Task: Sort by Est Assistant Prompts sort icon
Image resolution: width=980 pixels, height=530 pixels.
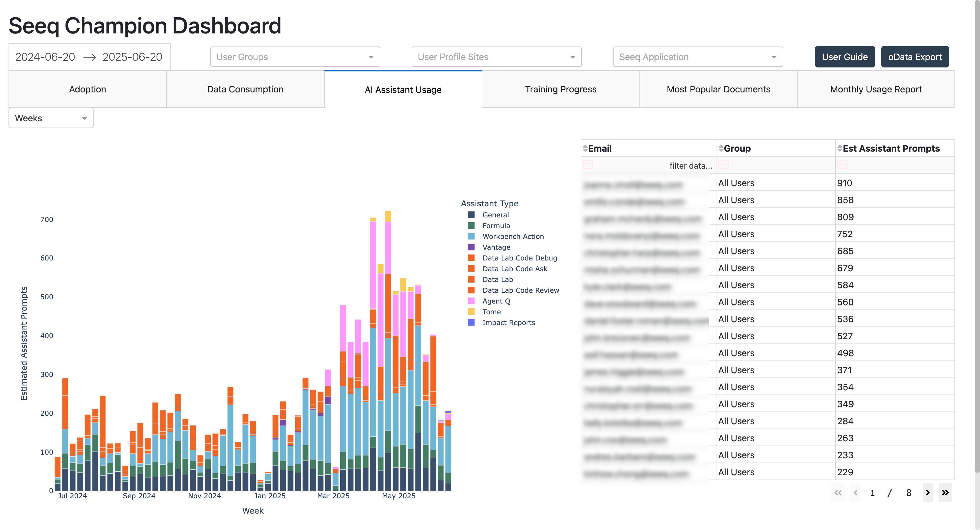Action: (x=839, y=148)
